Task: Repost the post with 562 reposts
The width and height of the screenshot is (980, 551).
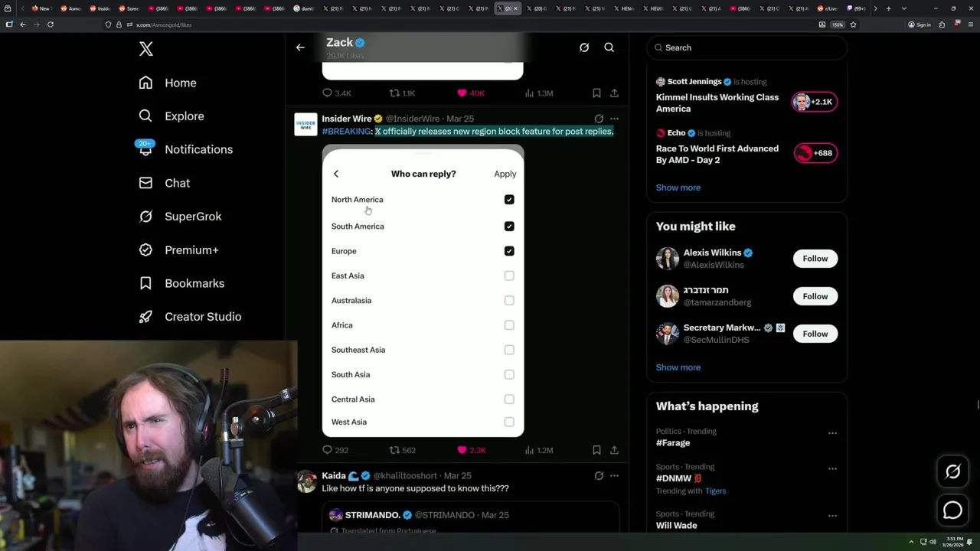Action: pyautogui.click(x=402, y=450)
